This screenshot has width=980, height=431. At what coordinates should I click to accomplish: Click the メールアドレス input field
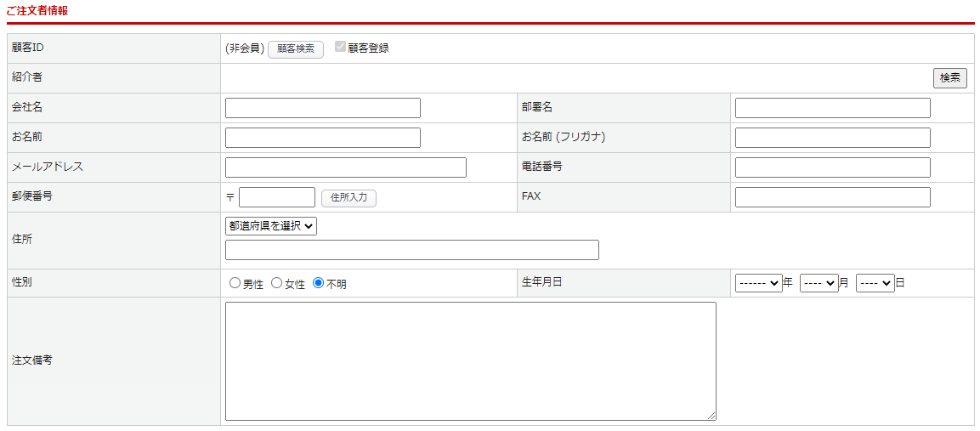coord(345,167)
